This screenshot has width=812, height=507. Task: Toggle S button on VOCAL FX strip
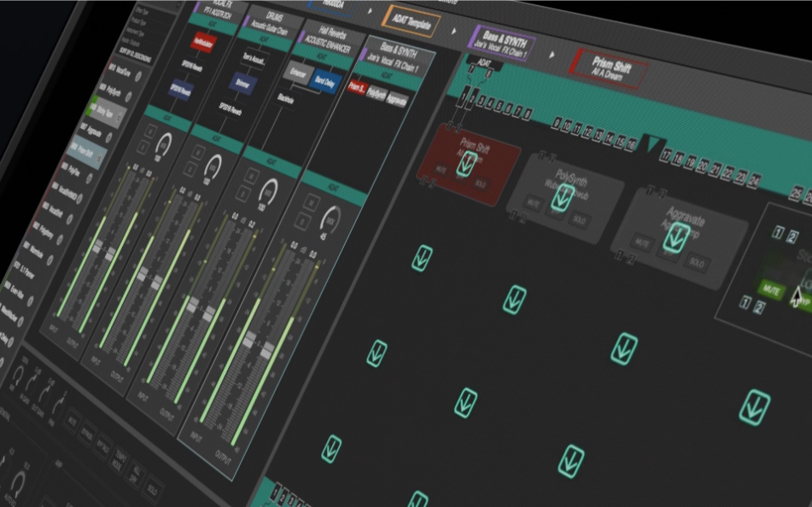click(143, 149)
